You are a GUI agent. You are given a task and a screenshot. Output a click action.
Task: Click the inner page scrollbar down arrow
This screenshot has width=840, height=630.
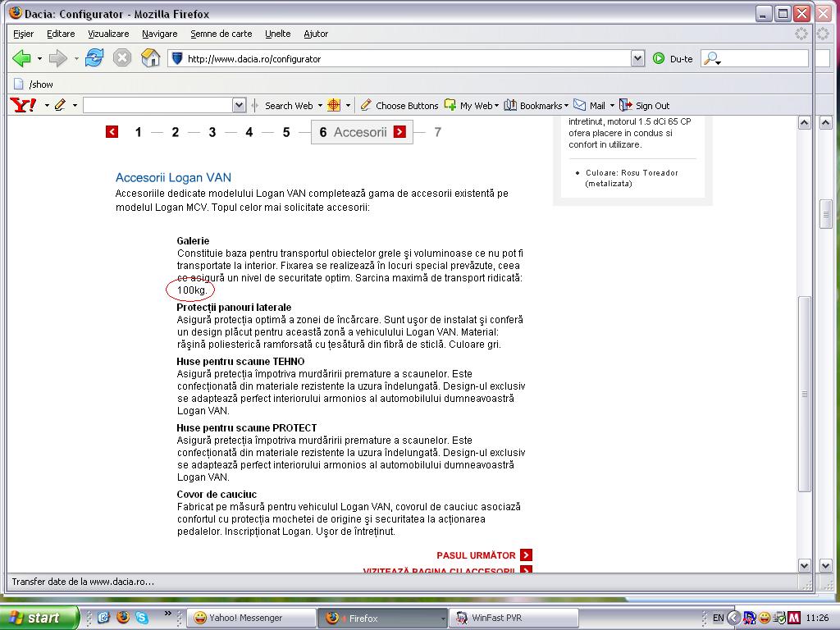click(x=805, y=566)
